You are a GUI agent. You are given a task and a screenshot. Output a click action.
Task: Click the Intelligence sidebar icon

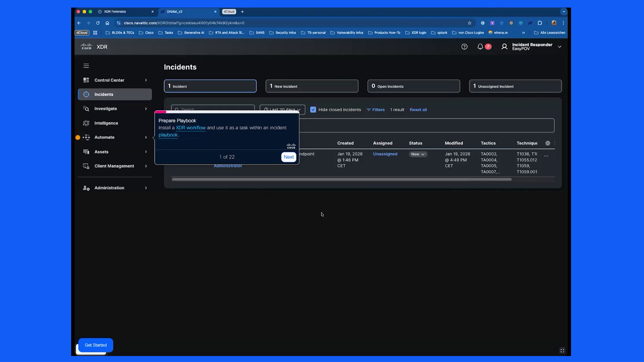tap(86, 123)
